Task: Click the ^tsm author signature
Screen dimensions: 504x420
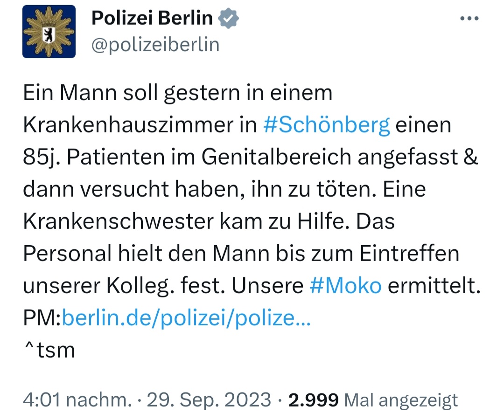Action: [49, 350]
